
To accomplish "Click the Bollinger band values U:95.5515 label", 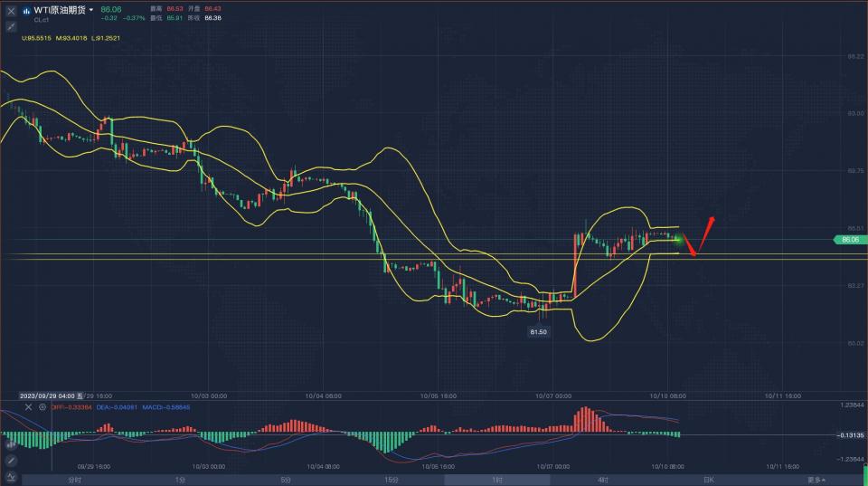I will tap(38, 38).
